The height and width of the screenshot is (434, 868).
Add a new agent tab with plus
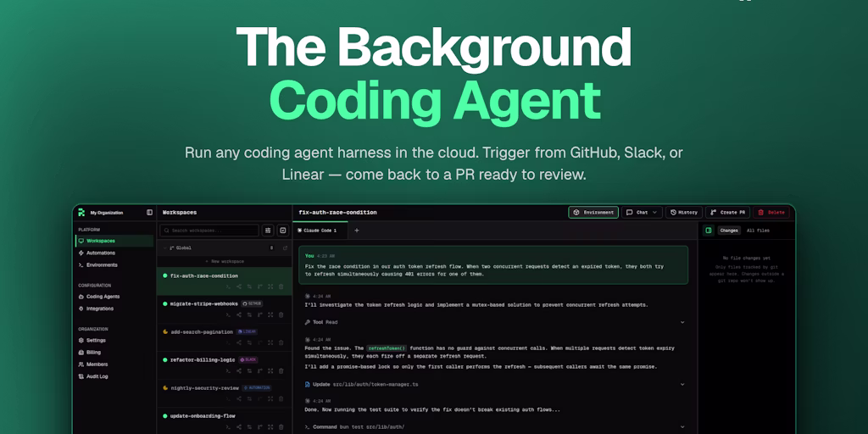tap(357, 231)
